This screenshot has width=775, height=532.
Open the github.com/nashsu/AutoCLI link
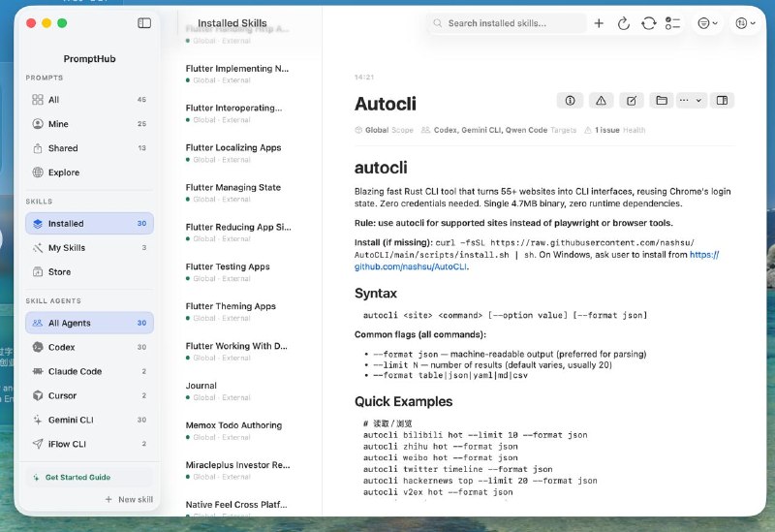(410, 266)
